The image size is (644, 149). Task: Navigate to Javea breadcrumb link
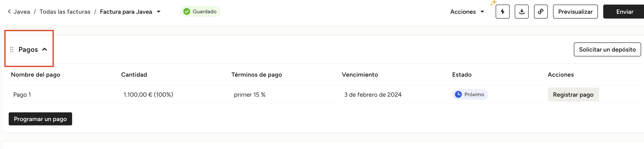(x=22, y=12)
